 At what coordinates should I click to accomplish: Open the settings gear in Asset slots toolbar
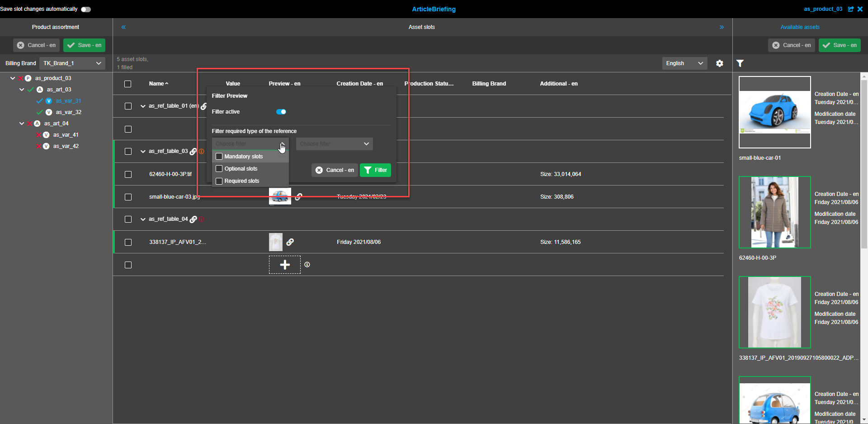(719, 63)
